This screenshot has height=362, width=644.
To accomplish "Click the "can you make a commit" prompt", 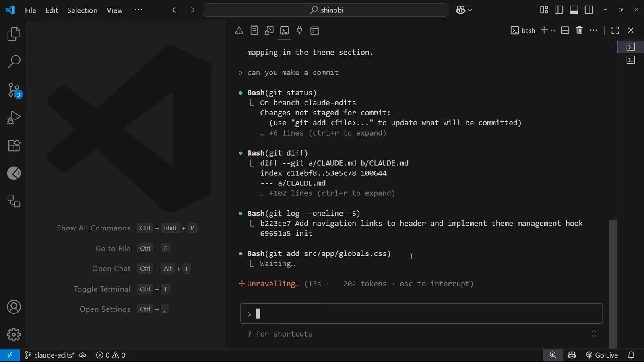I will pyautogui.click(x=293, y=73).
